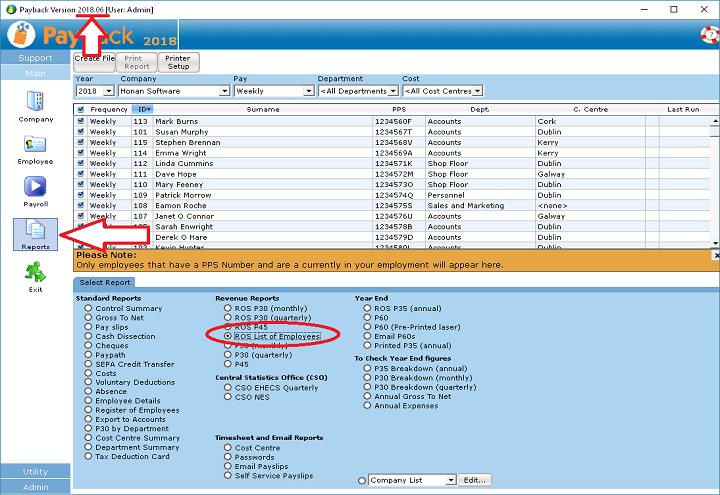
Task: Select the Pay slips report
Action: (88, 327)
